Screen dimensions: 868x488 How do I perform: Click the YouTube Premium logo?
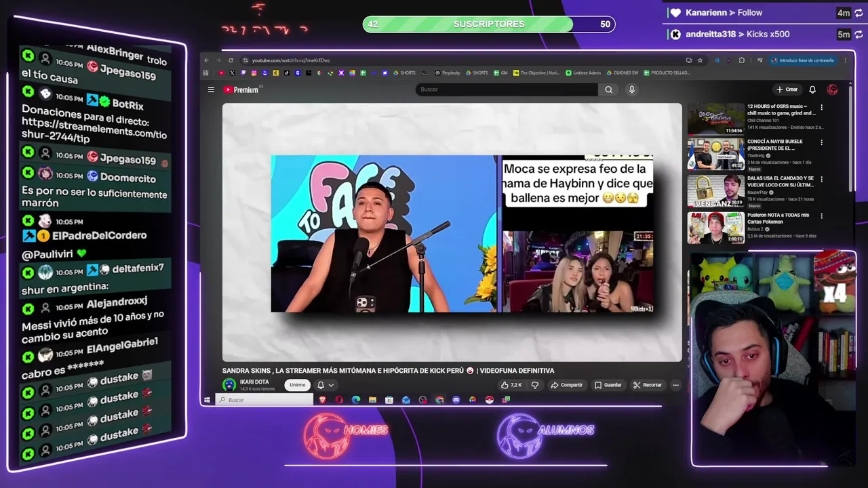coord(241,89)
